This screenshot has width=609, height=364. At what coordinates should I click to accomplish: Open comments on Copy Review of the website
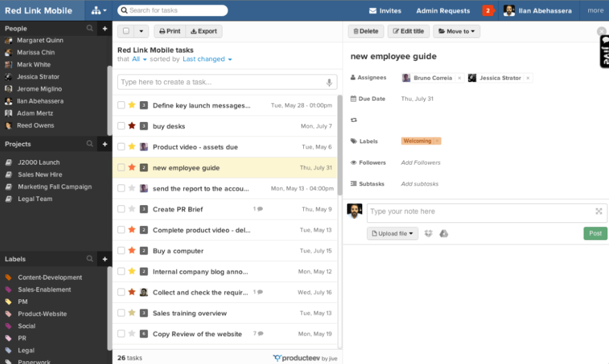coord(258,333)
